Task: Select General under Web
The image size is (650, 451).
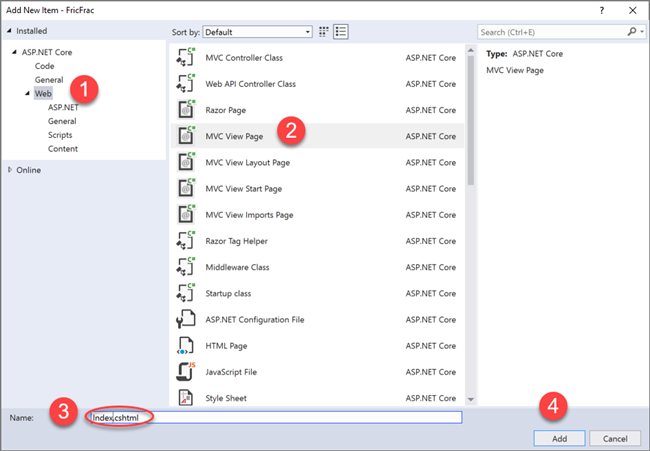Action: 62,121
